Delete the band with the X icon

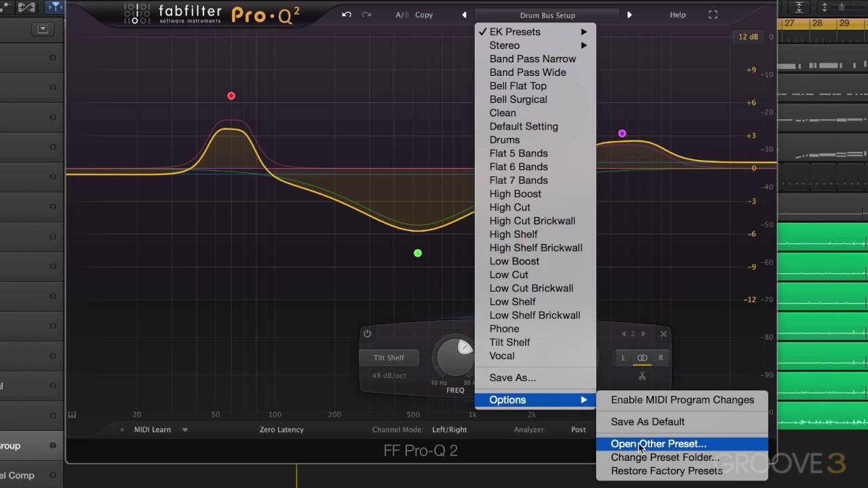[663, 333]
